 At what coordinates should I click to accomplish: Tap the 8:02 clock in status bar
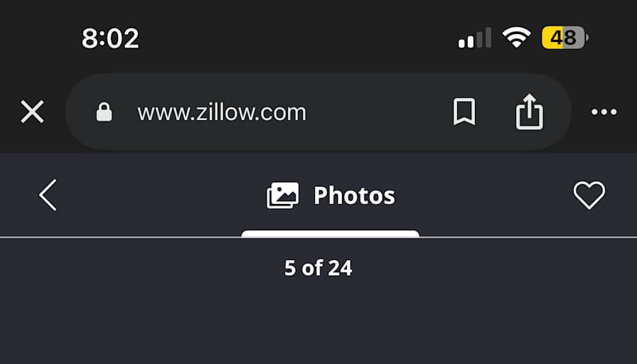coord(110,38)
